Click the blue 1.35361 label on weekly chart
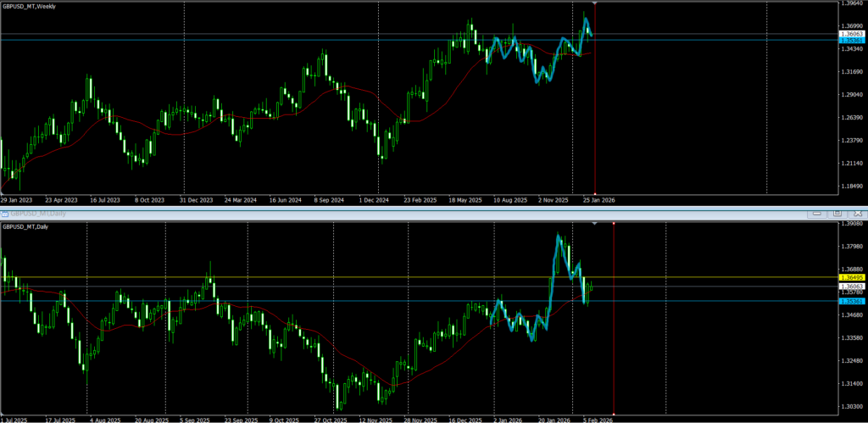 (x=851, y=41)
